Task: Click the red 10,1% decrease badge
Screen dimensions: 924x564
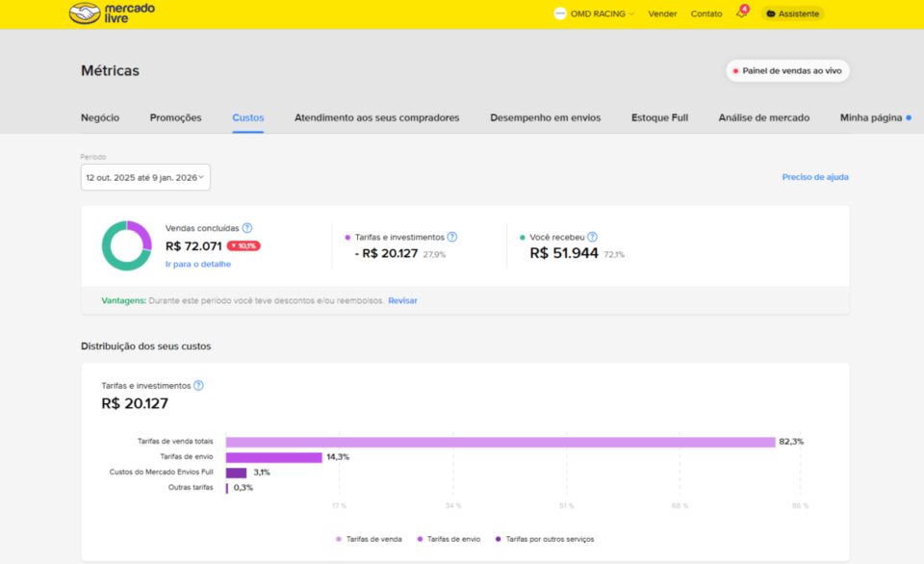Action: point(244,245)
